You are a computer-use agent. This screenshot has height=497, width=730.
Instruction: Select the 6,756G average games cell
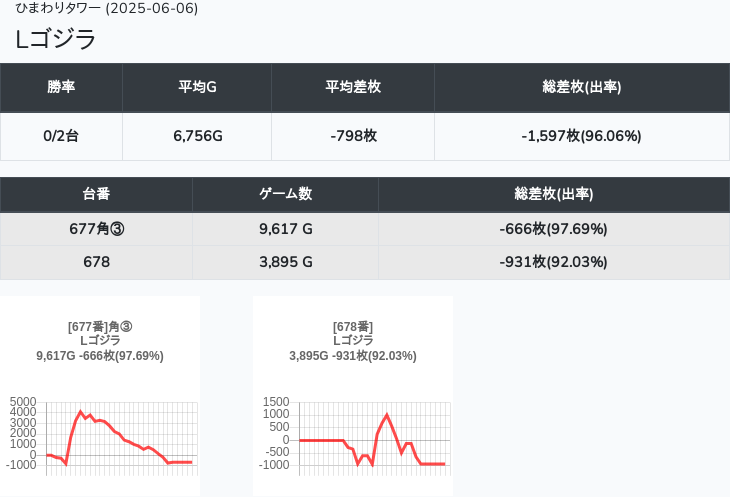point(197,136)
